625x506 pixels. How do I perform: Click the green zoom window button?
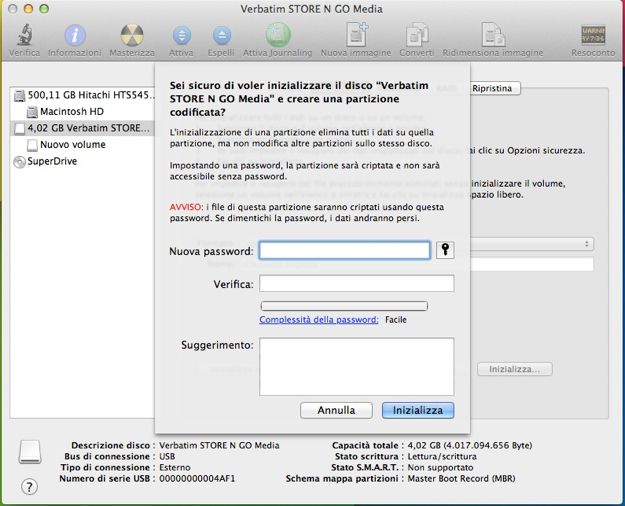44,9
